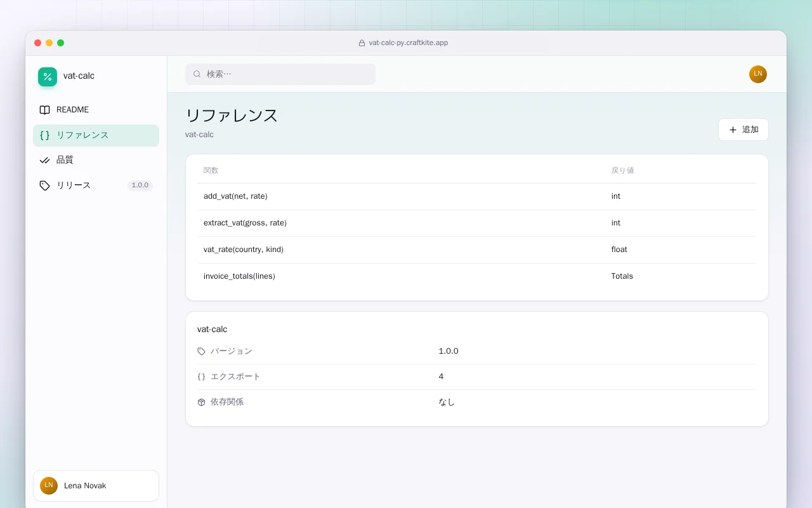Click the export count value 4
Screen dimensions: 812x508
[441, 377]
